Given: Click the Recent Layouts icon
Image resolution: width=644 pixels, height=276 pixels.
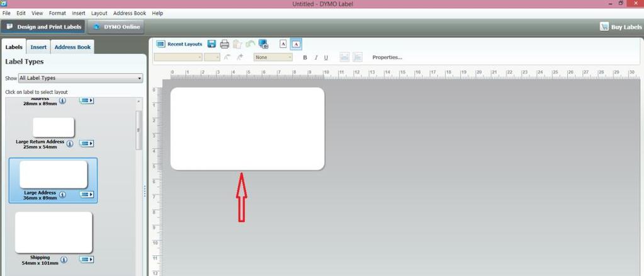Looking at the screenshot, I should tap(161, 44).
